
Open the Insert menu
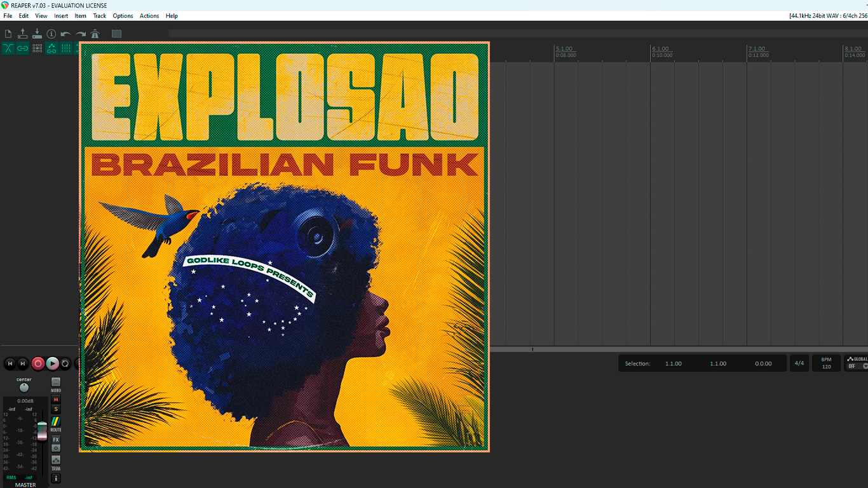point(61,16)
